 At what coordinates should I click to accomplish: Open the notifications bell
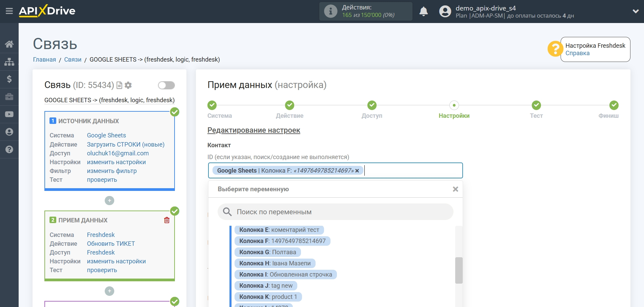[x=423, y=12]
